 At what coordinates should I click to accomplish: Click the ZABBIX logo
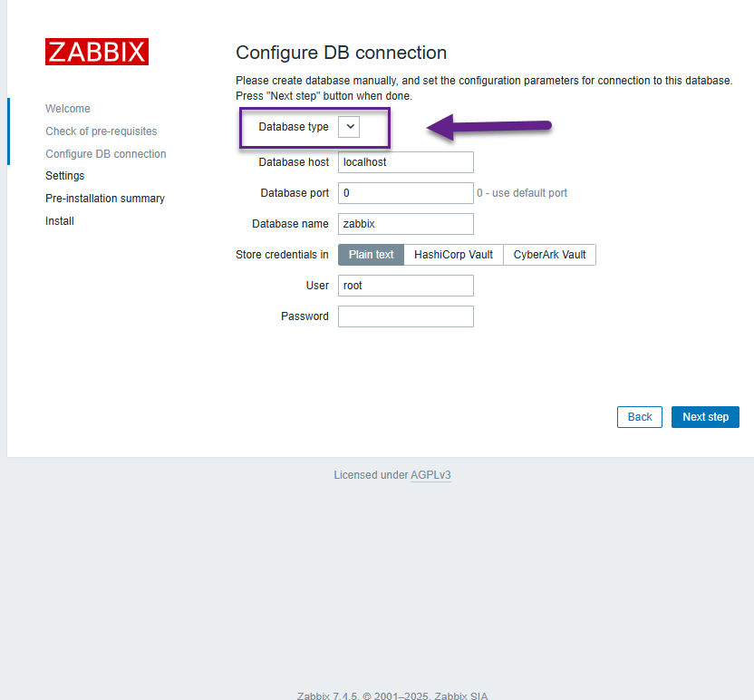point(97,52)
